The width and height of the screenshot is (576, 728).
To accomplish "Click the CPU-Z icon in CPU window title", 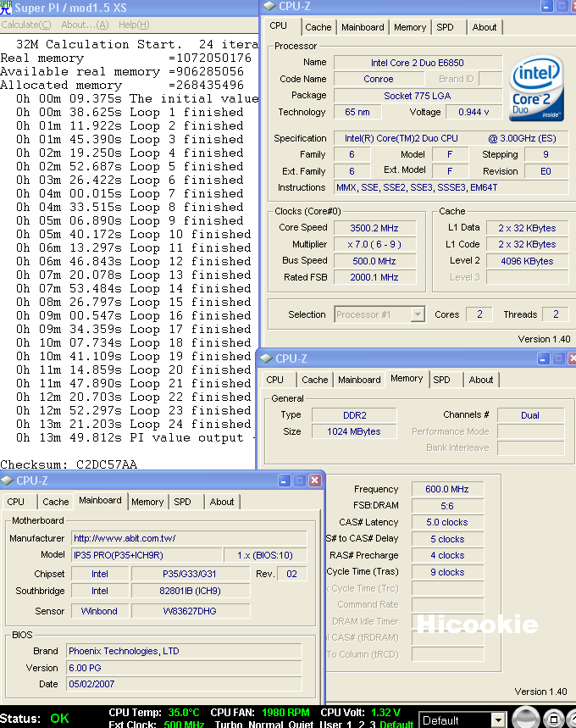I will (269, 6).
